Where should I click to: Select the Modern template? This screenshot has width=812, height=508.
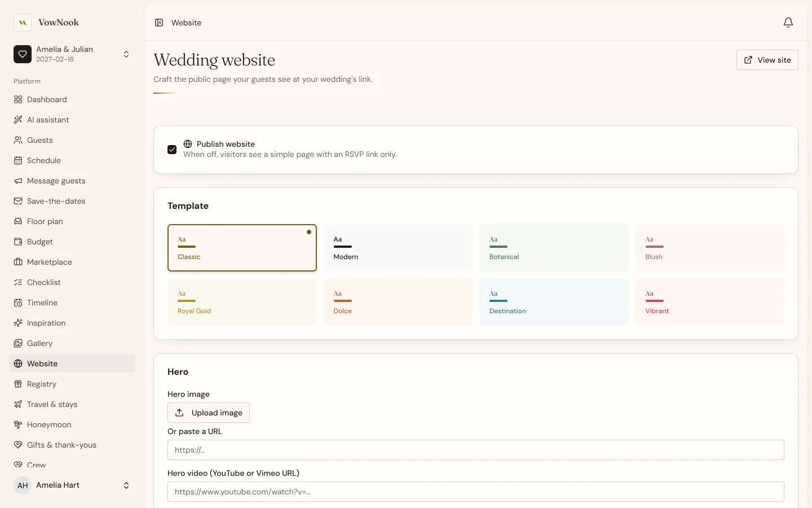click(398, 248)
